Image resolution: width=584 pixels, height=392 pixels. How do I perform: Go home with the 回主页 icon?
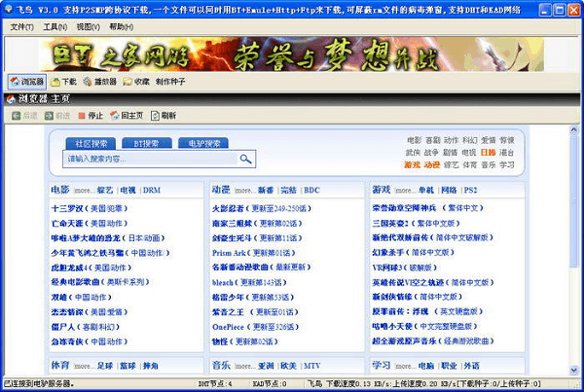pos(114,116)
